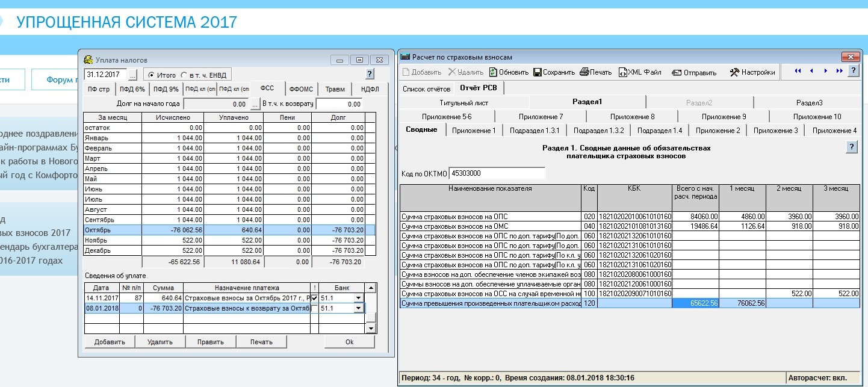Click the Обновить refresh toolbar icon
Viewport: 868px width, 387px height.
coord(493,72)
